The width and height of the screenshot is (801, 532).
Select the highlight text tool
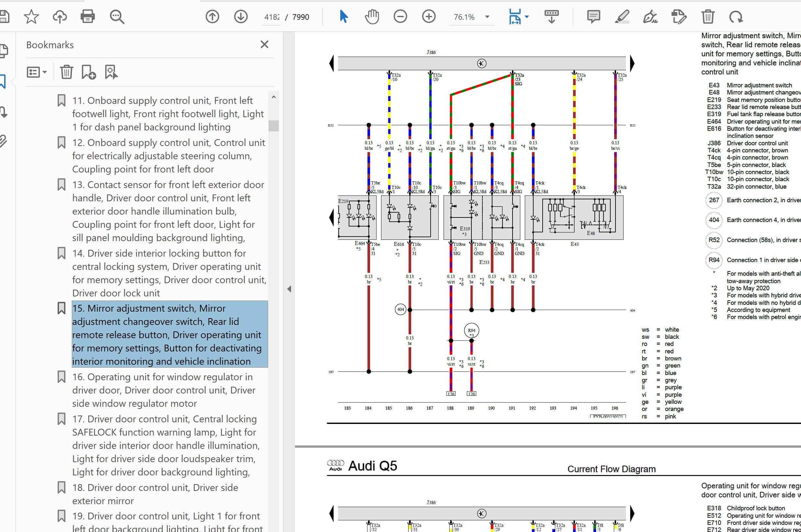(622, 16)
